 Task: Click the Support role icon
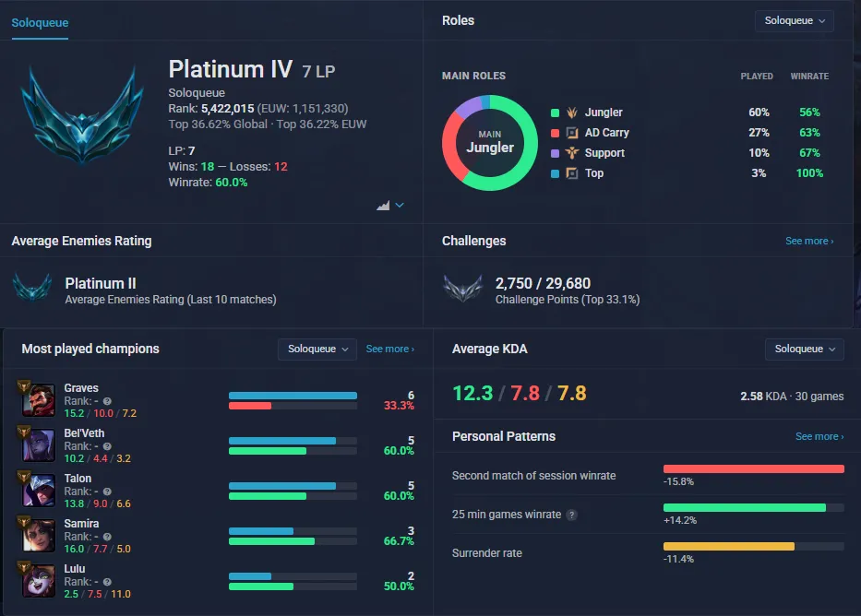coord(571,153)
